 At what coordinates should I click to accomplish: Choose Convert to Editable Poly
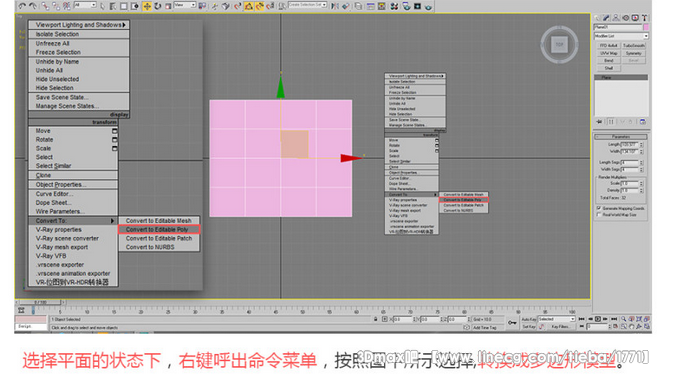159,230
